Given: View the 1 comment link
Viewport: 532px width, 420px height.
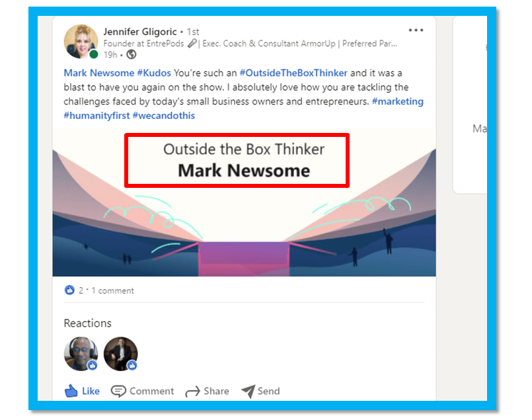Looking at the screenshot, I should click(112, 290).
